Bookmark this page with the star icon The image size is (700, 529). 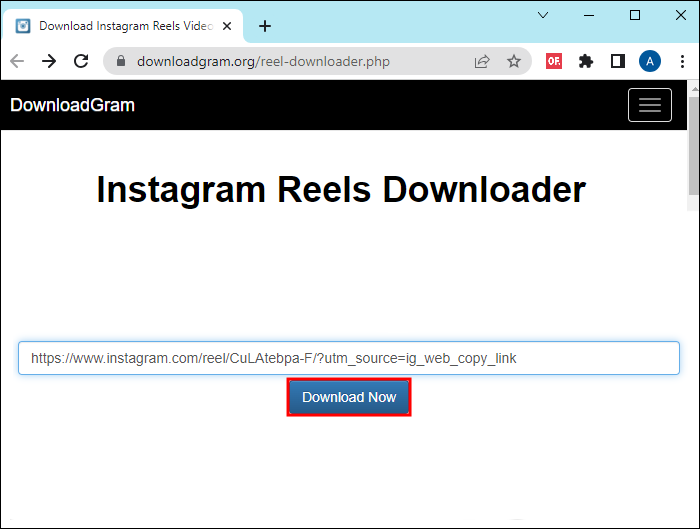tap(514, 61)
